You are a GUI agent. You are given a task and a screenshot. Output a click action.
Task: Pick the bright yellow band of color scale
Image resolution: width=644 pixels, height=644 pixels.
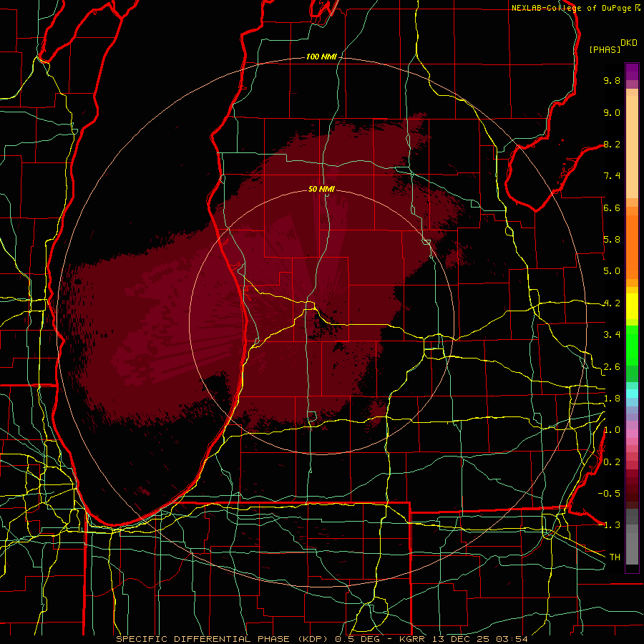click(632, 306)
